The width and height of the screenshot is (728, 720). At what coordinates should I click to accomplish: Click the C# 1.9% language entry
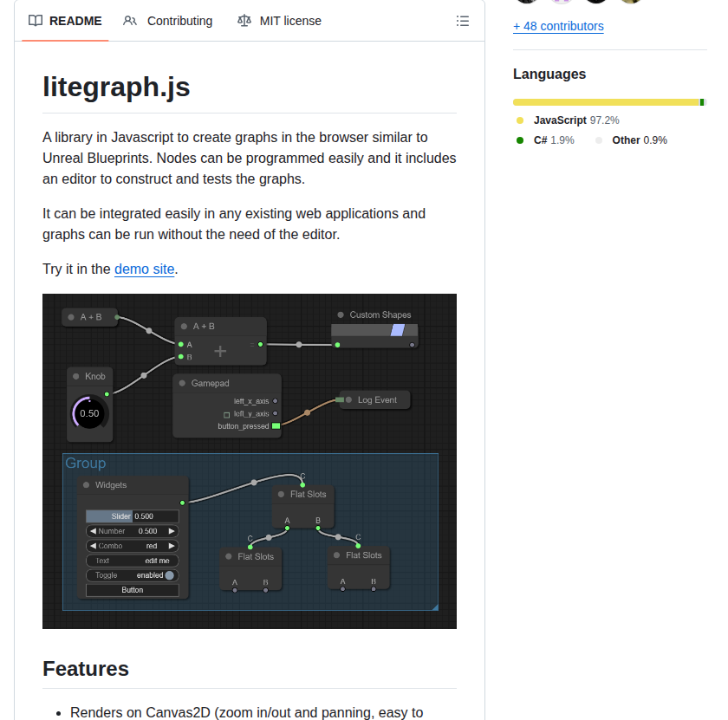coord(545,140)
